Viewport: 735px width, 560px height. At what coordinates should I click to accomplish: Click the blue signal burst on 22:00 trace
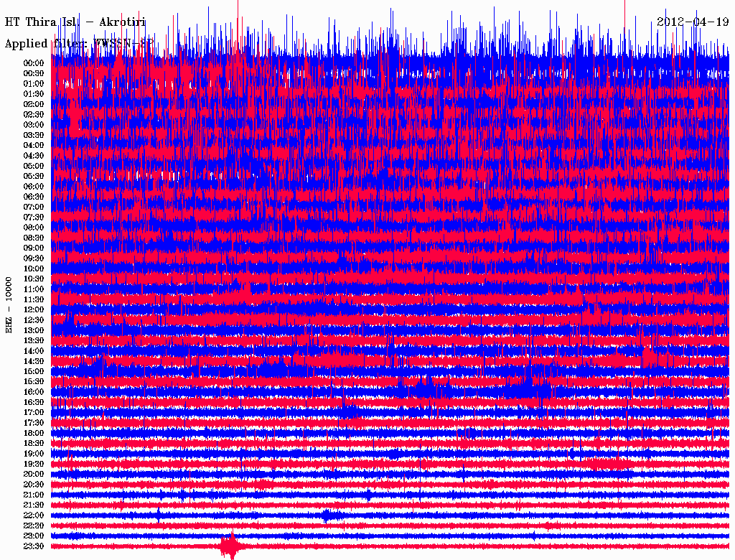[x=330, y=515]
